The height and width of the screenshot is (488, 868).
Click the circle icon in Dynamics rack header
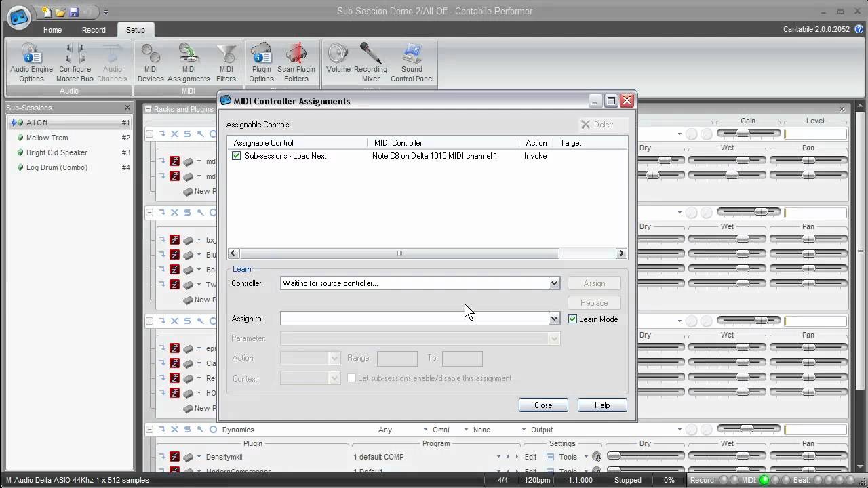pyautogui.click(x=213, y=430)
